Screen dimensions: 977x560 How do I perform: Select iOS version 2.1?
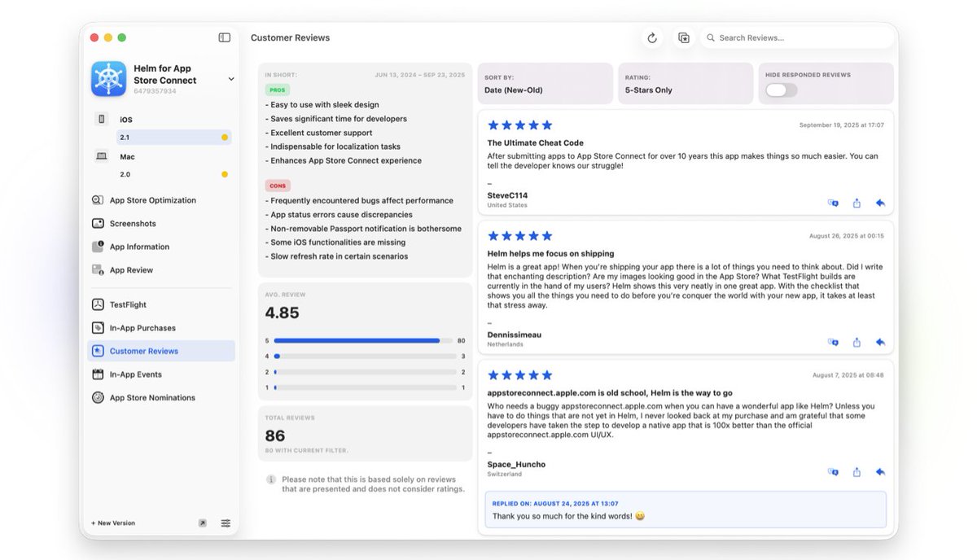(173, 138)
